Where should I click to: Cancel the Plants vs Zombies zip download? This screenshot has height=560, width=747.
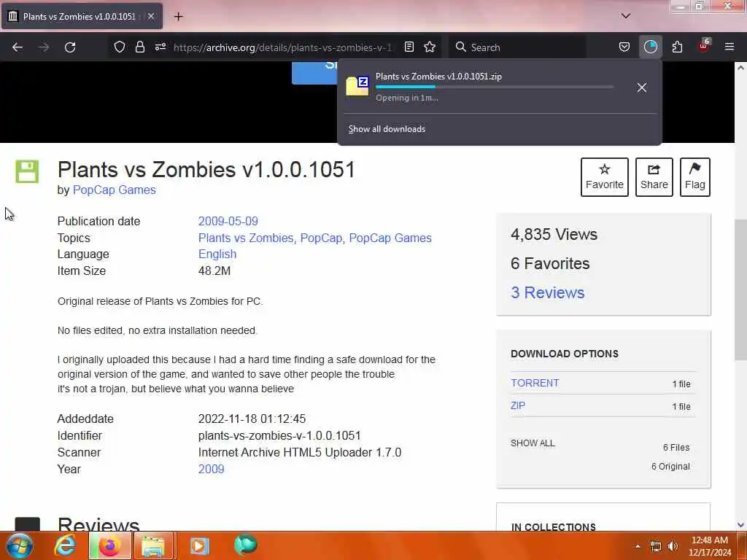coord(642,87)
